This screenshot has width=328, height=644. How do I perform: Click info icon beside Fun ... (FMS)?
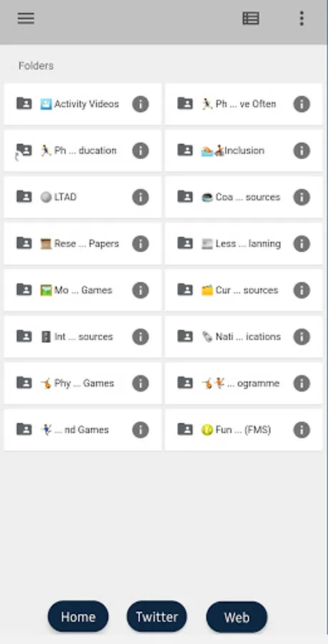point(302,429)
